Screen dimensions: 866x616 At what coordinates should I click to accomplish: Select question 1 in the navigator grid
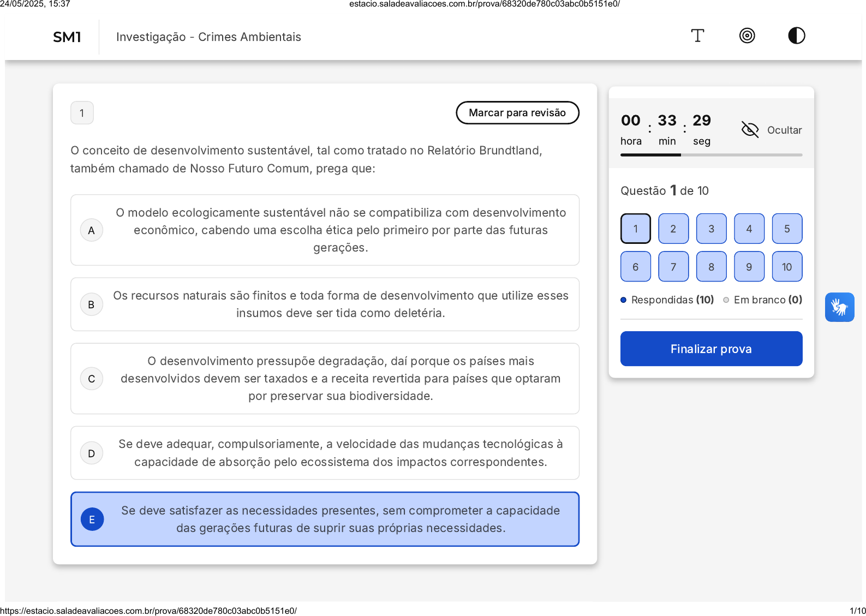(636, 229)
